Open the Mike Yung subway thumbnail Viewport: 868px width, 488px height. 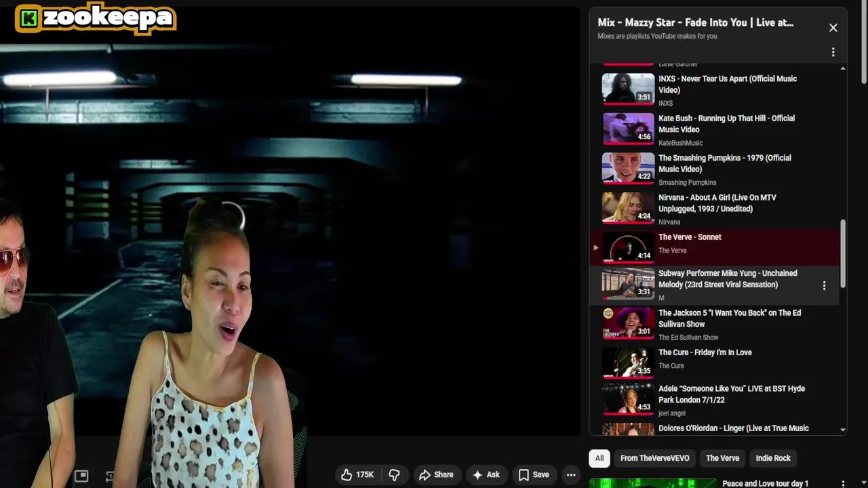[x=628, y=284]
